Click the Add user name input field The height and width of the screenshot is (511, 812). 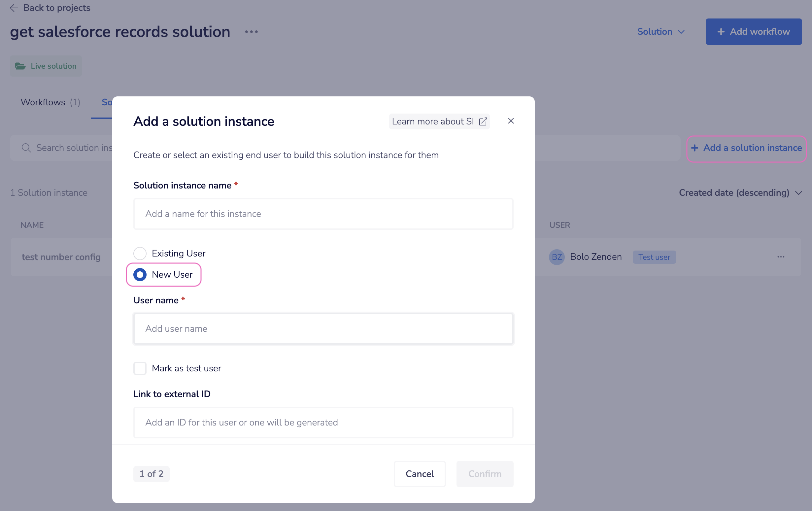click(323, 328)
